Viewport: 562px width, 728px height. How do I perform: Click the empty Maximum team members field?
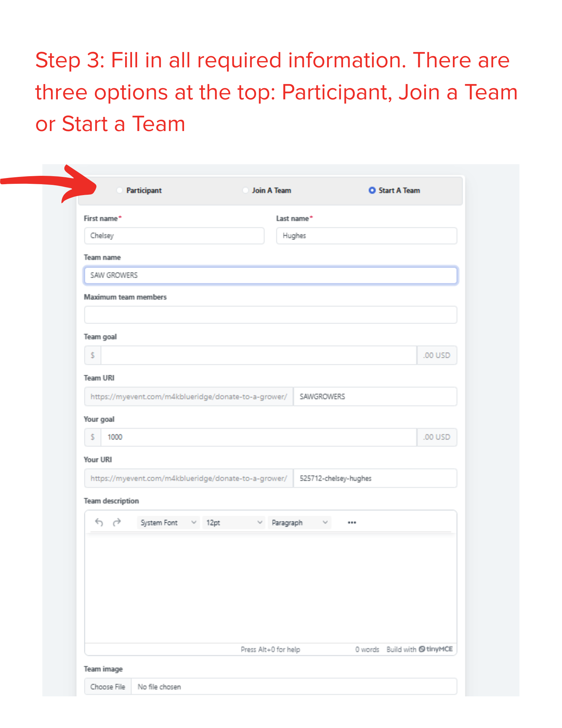(x=271, y=315)
